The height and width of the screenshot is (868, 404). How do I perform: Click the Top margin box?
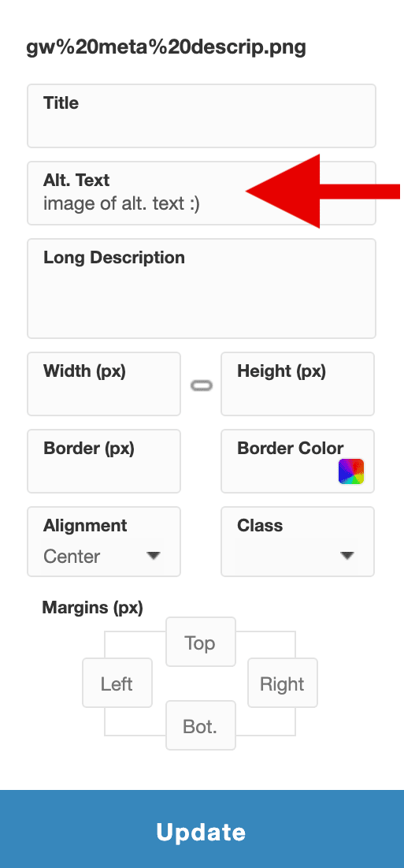click(x=201, y=642)
